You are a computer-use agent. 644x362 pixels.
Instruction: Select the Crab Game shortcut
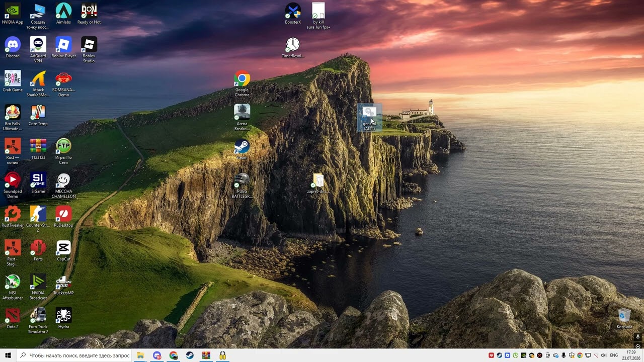click(13, 81)
